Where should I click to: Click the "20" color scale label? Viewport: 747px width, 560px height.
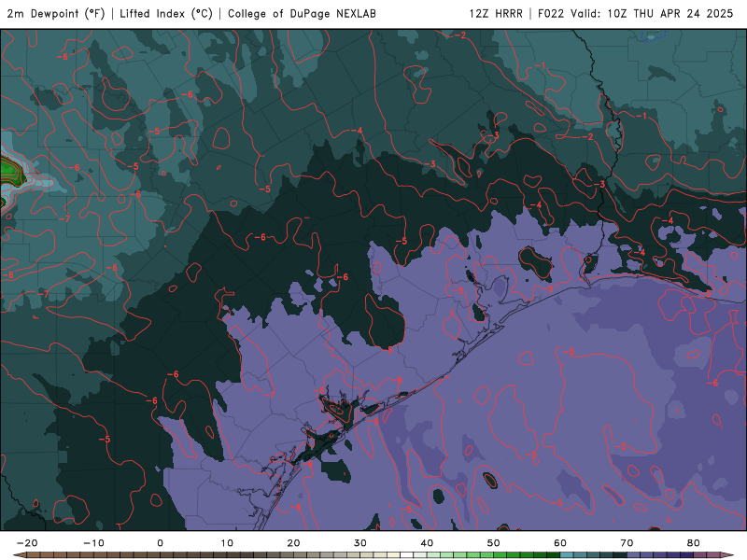293,543
